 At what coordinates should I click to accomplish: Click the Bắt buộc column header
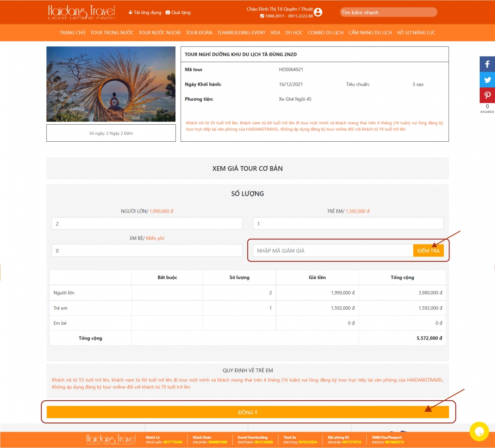167,277
